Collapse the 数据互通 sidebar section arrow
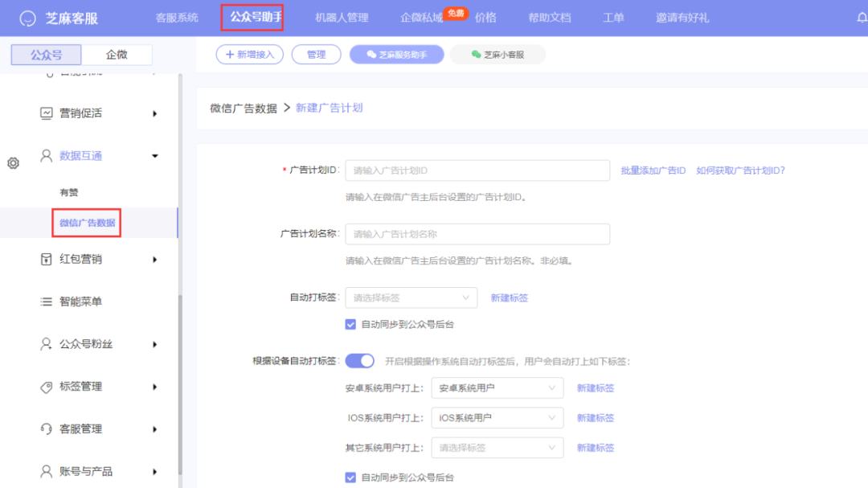Screen dimensions: 868x488 click(x=155, y=156)
